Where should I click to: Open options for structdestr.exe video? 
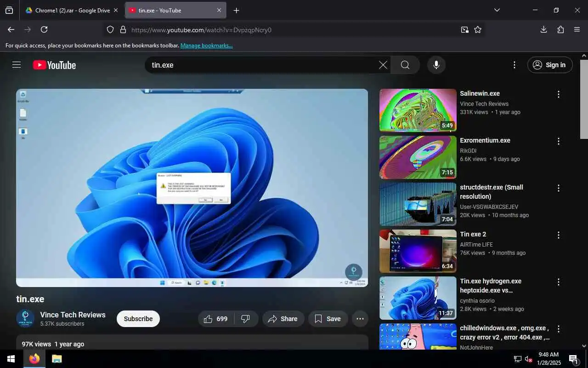[x=559, y=188]
